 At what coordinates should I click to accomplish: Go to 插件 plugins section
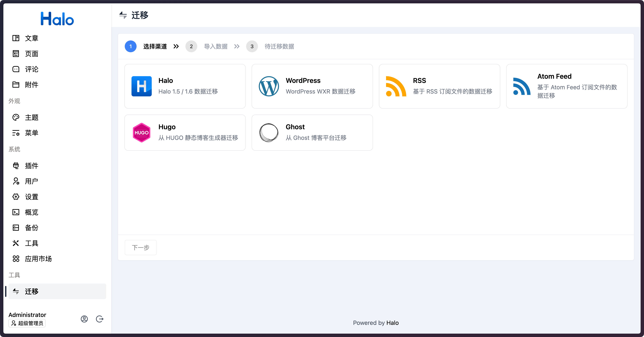tap(32, 166)
